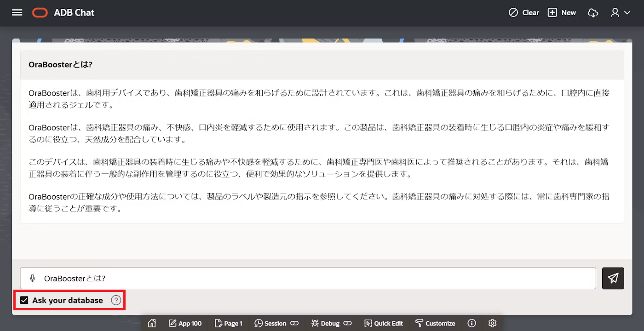Click the help icon beside Ask your database
Image resolution: width=644 pixels, height=331 pixels.
tap(116, 300)
